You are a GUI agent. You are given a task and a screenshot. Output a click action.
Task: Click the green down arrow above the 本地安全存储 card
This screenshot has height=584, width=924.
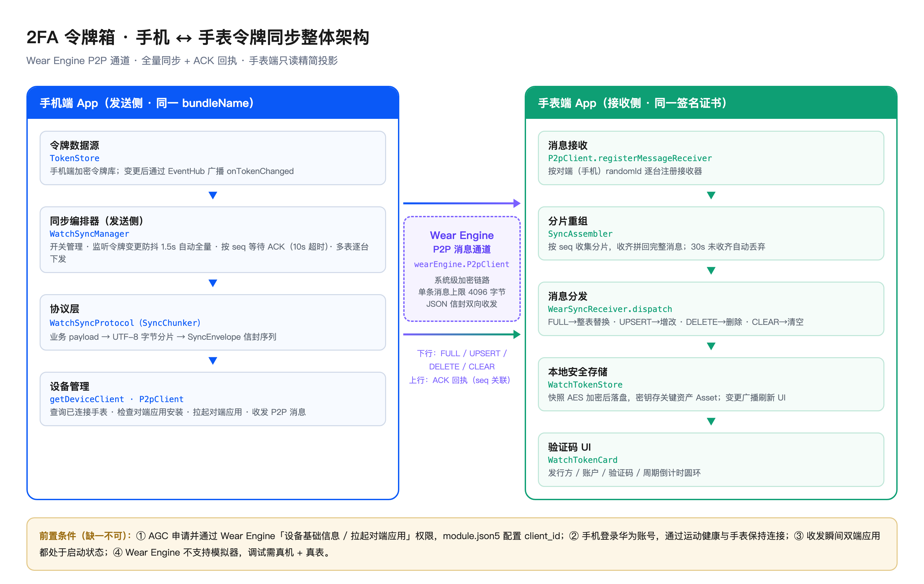coord(710,346)
